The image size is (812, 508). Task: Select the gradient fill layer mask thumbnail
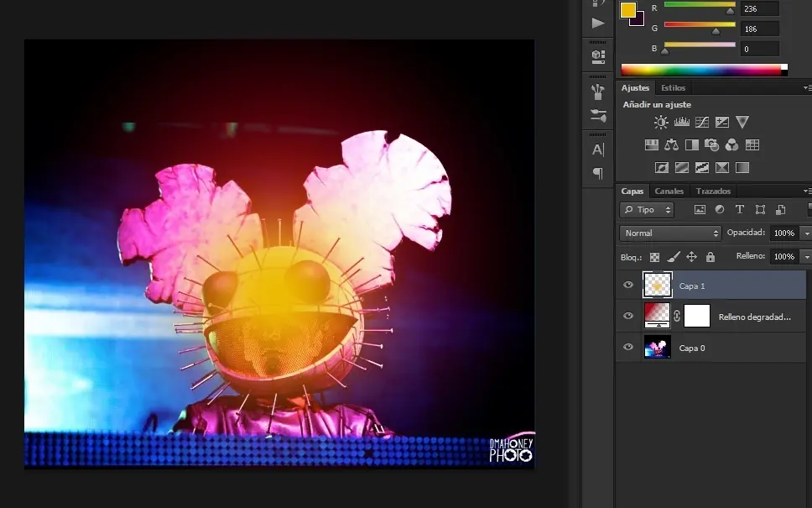(x=697, y=316)
